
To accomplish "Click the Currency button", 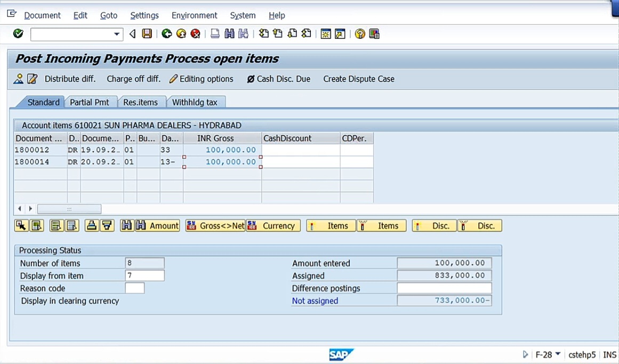I will 273,226.
